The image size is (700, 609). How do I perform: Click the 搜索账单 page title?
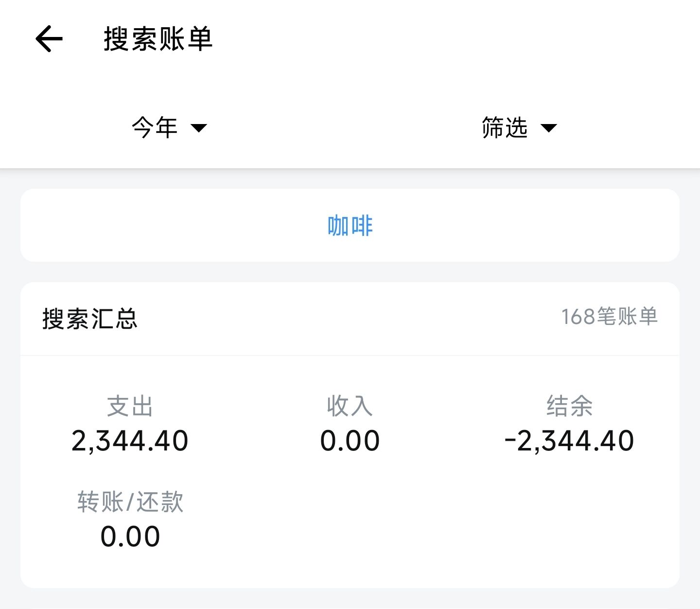158,39
